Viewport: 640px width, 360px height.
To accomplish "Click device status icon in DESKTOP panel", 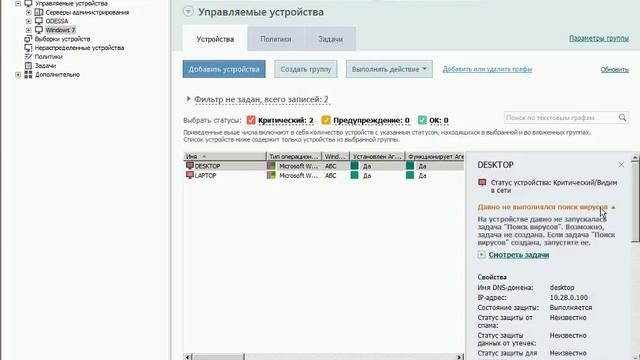I will [x=482, y=182].
